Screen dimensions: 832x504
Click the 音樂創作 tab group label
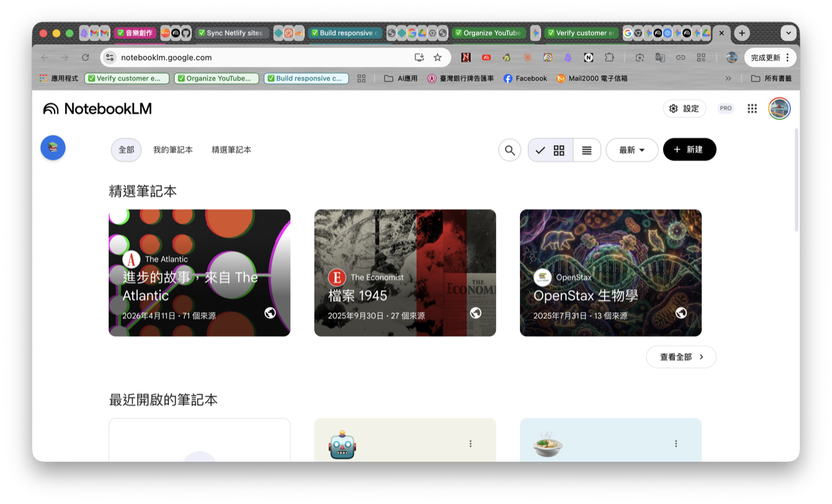135,33
